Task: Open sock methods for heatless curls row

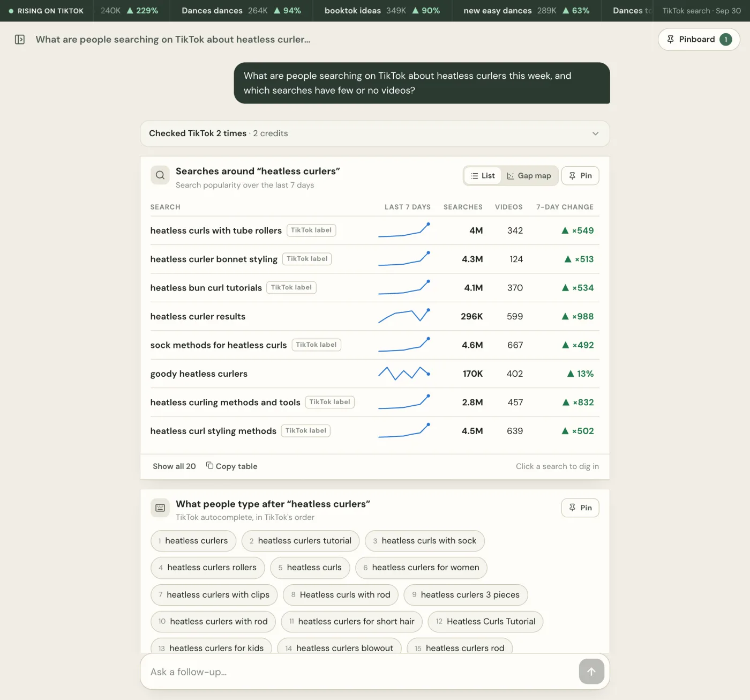Action: (374, 345)
